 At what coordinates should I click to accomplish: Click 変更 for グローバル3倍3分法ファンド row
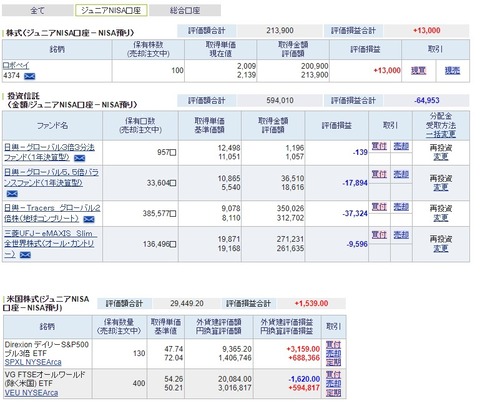(x=441, y=157)
